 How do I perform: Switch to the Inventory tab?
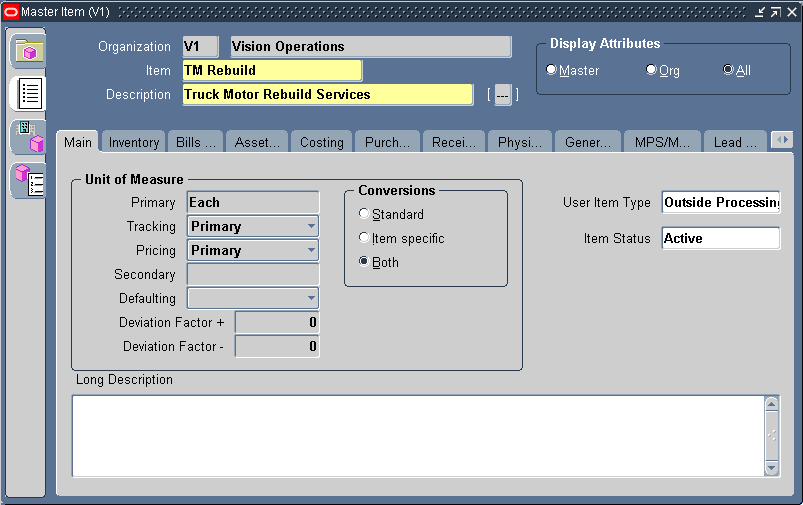tap(134, 142)
